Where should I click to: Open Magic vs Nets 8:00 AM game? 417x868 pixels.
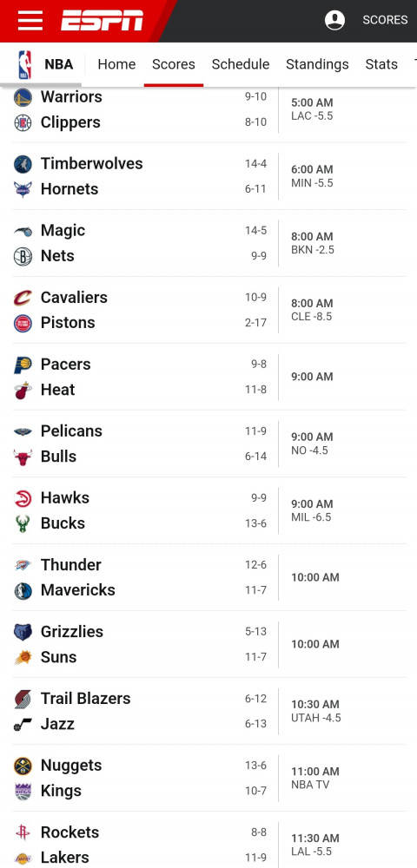208,243
